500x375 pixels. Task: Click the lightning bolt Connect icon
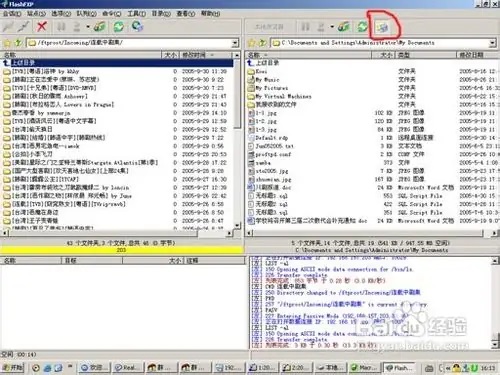click(x=8, y=27)
